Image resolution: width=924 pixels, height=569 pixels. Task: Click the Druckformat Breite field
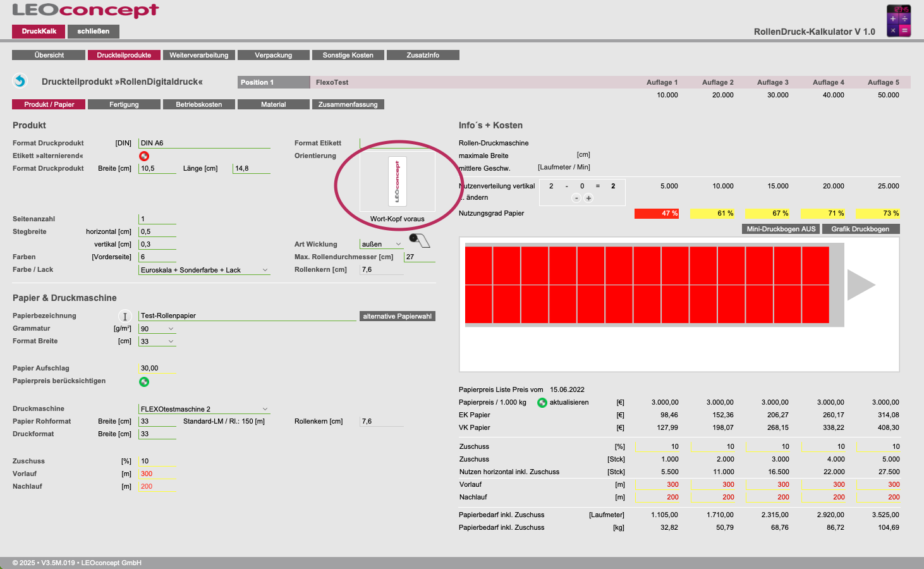coord(157,434)
